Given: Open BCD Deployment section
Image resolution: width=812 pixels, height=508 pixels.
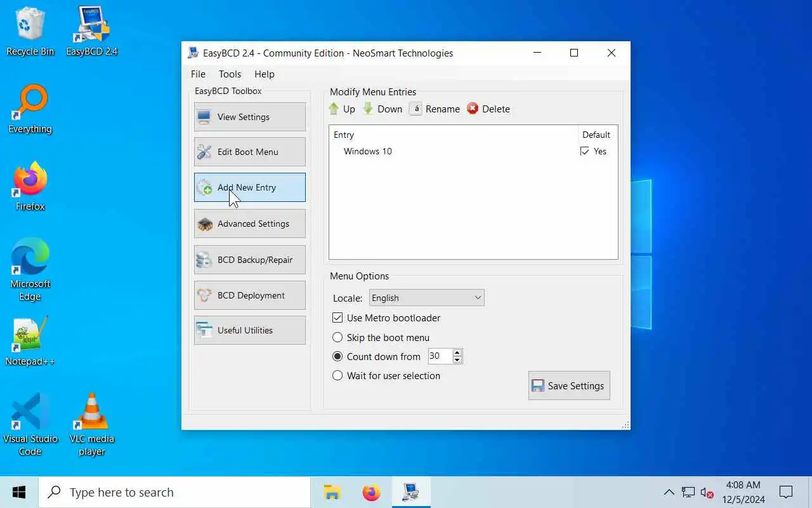Looking at the screenshot, I should point(249,295).
